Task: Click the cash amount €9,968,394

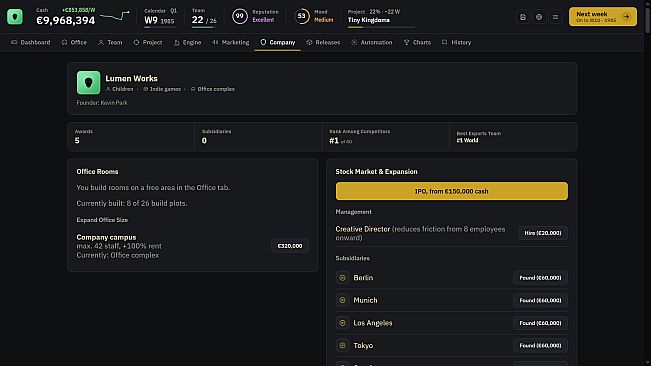Action: point(66,20)
